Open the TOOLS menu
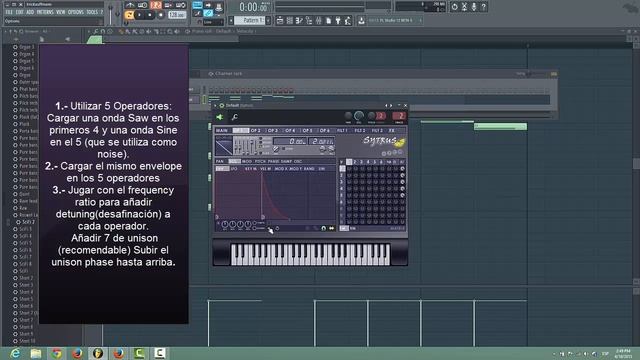 [x=92, y=12]
